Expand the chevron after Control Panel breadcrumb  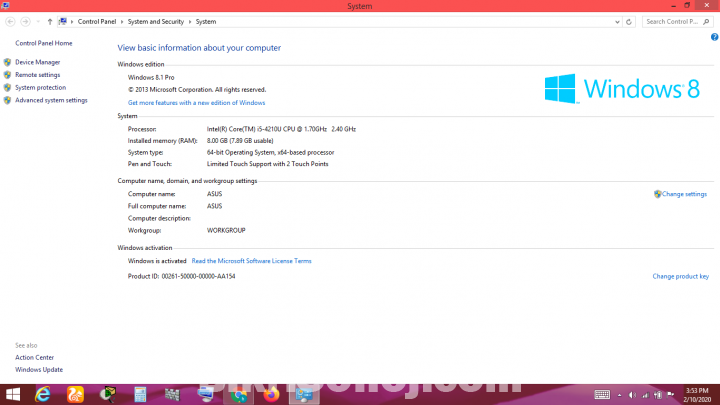pos(122,22)
